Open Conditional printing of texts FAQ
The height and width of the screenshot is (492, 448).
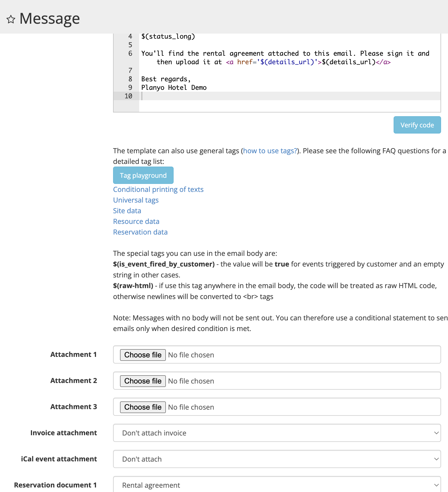[x=158, y=189]
